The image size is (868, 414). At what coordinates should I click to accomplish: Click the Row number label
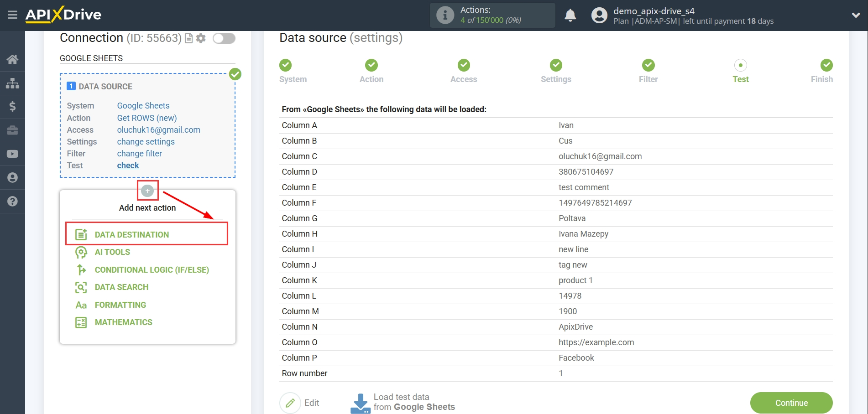[x=304, y=373]
